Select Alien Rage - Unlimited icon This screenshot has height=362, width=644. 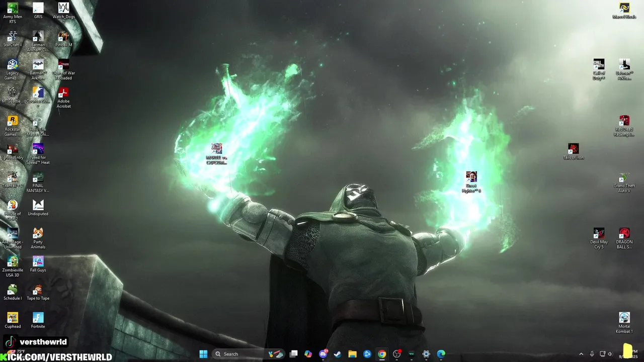click(x=13, y=238)
